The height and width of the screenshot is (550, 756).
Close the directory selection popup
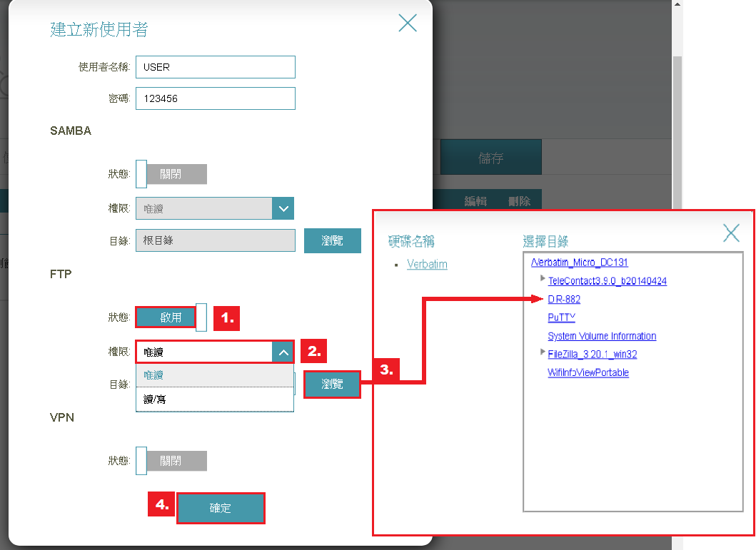pyautogui.click(x=731, y=233)
